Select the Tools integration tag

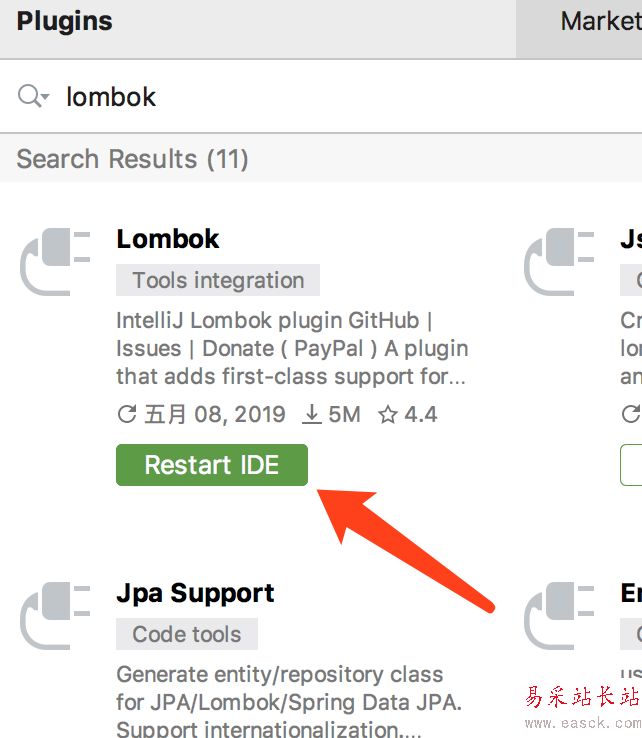pos(218,280)
